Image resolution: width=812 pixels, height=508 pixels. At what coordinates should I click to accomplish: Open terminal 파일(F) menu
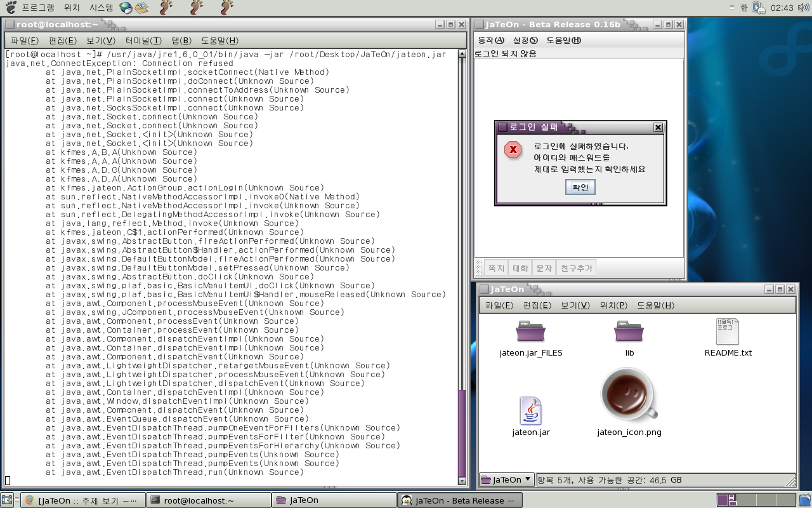[x=25, y=41]
